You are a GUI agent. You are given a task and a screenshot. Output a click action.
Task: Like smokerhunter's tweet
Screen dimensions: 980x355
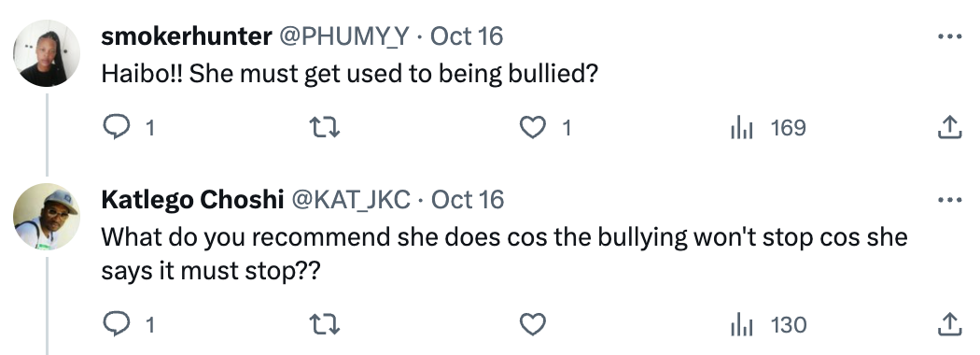tap(546, 128)
